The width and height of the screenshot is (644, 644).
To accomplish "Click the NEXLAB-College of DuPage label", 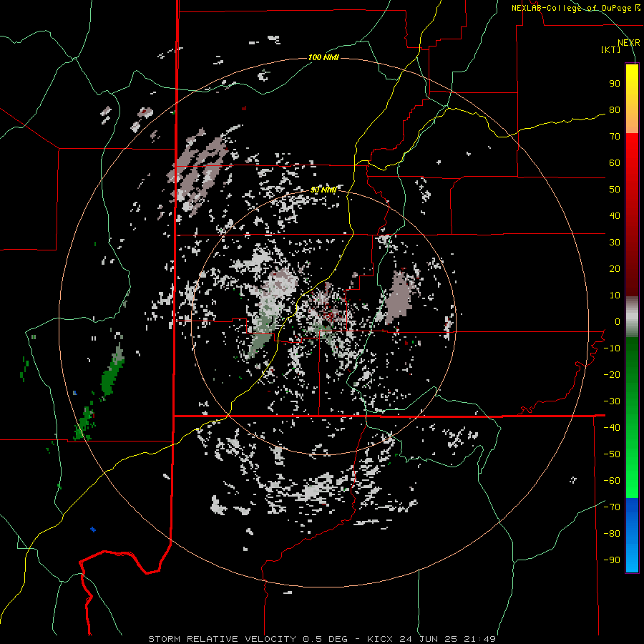I will point(572,8).
